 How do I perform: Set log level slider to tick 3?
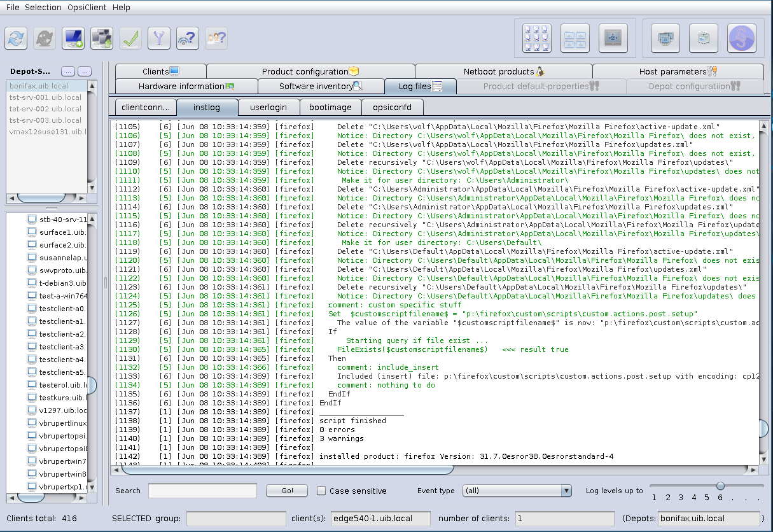coord(681,497)
